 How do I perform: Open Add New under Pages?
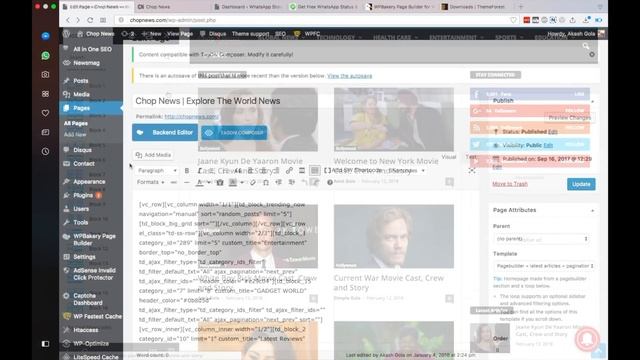coord(75,135)
